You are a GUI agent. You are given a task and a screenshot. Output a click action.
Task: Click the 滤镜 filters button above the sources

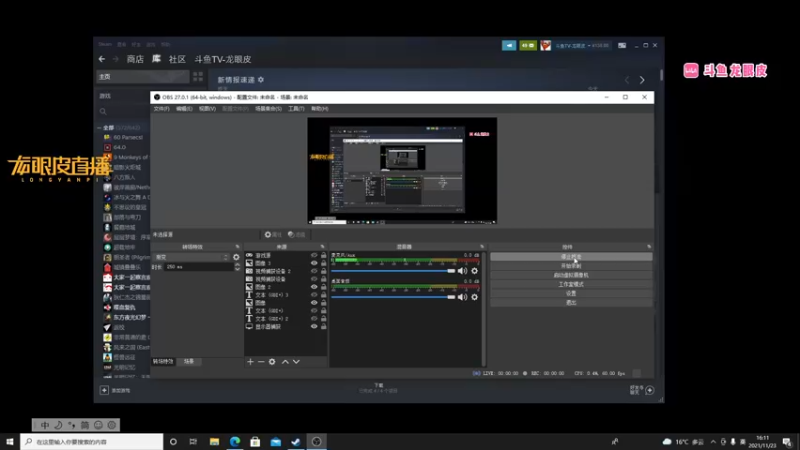296,235
